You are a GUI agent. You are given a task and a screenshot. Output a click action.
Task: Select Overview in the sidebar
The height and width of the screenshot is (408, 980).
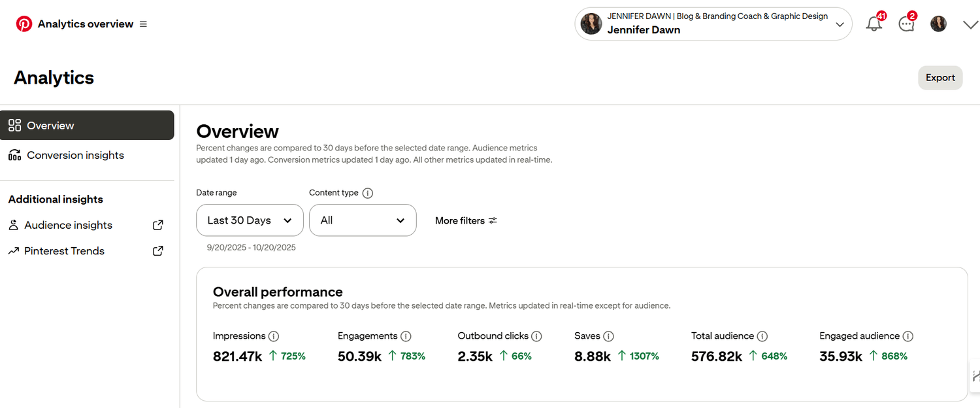(87, 126)
